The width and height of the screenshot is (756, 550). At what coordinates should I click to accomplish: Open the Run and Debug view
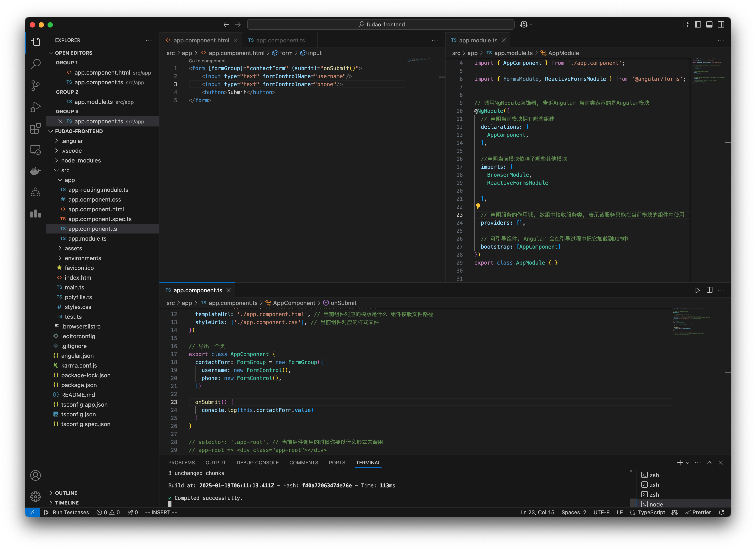[x=35, y=107]
